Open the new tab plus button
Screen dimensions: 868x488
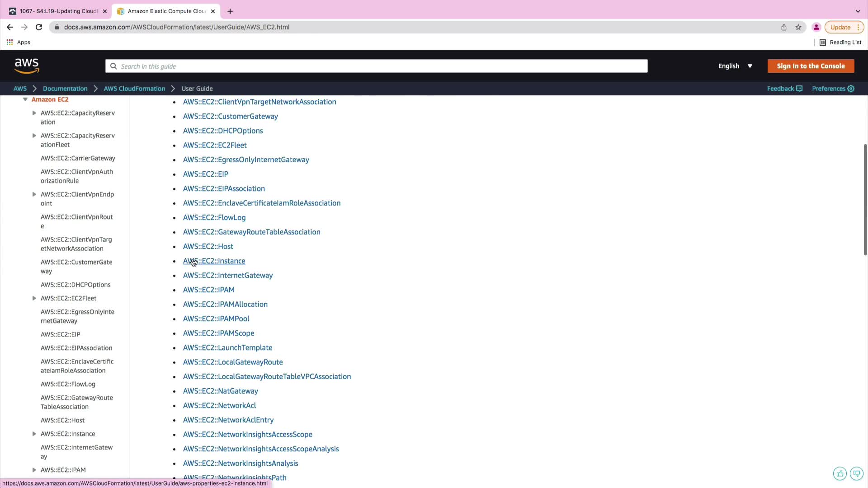pyautogui.click(x=230, y=11)
